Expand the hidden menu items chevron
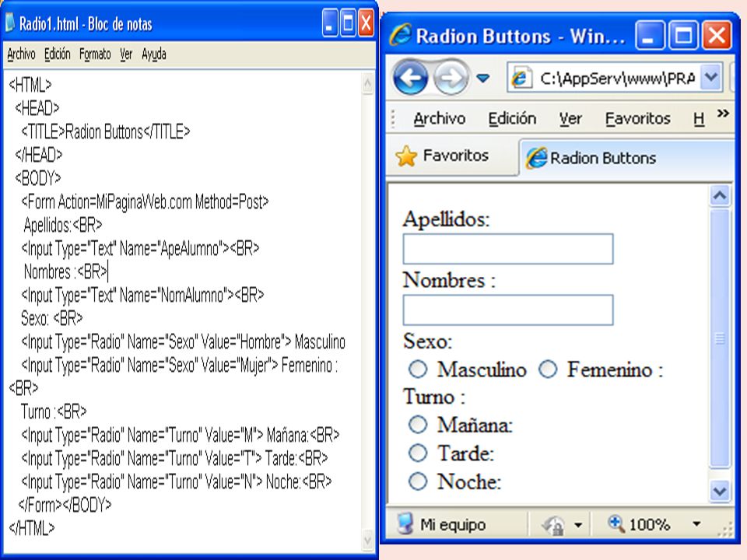This screenshot has height=560, width=747. click(x=723, y=113)
